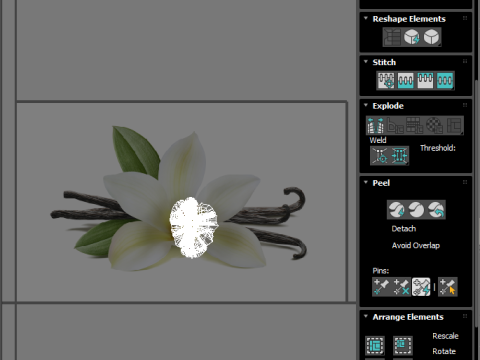Viewport: 480px width, 360px height.
Task: Grab the Arrange Elements rollout grip handle
Action: 465,316
